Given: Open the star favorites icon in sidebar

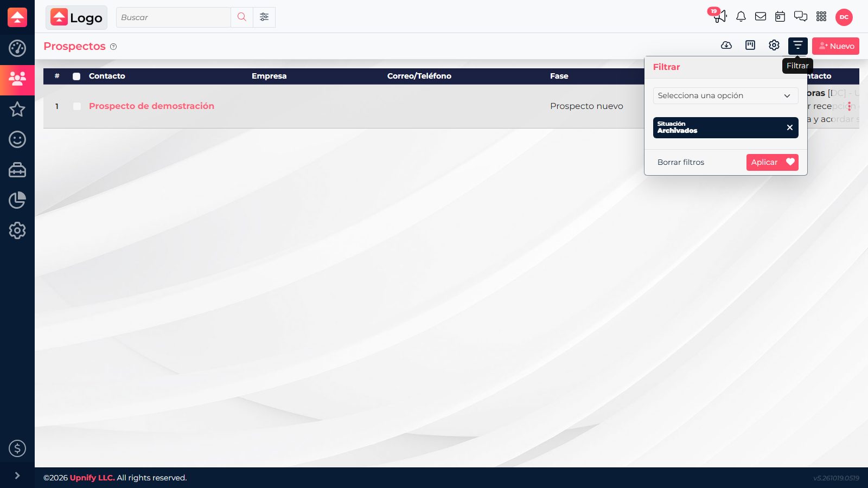Looking at the screenshot, I should [17, 109].
